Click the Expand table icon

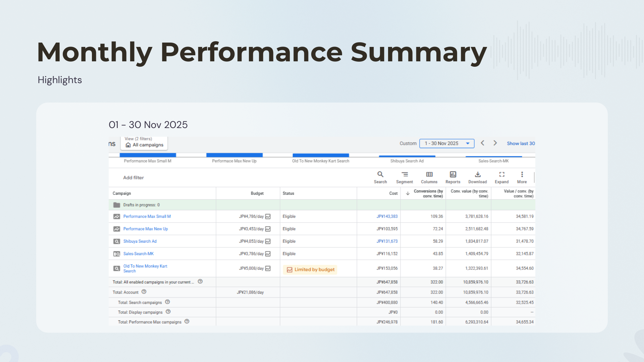pyautogui.click(x=501, y=174)
